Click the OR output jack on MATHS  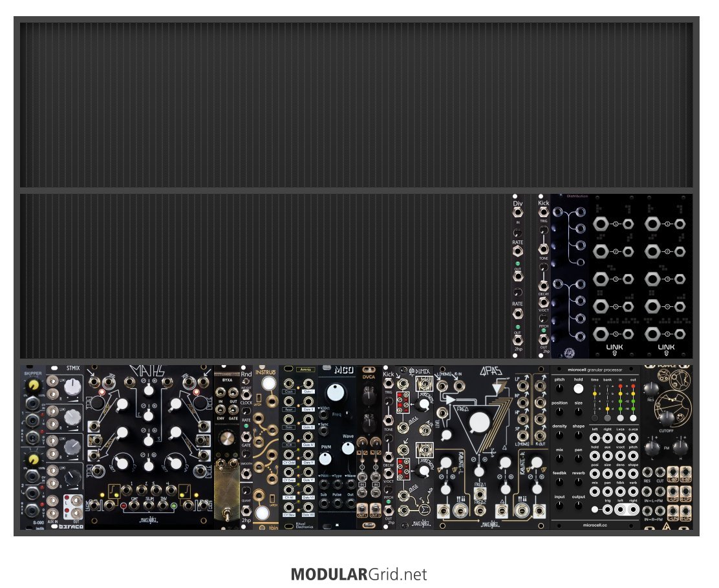tap(134, 505)
